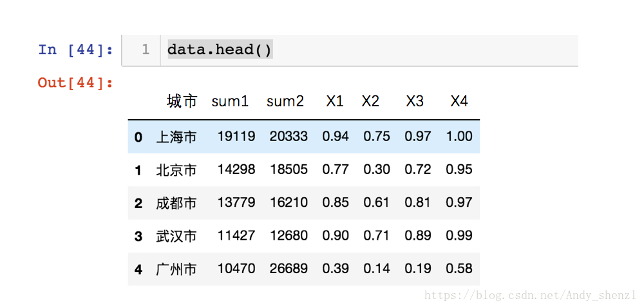Click row index 0

pos(138,137)
